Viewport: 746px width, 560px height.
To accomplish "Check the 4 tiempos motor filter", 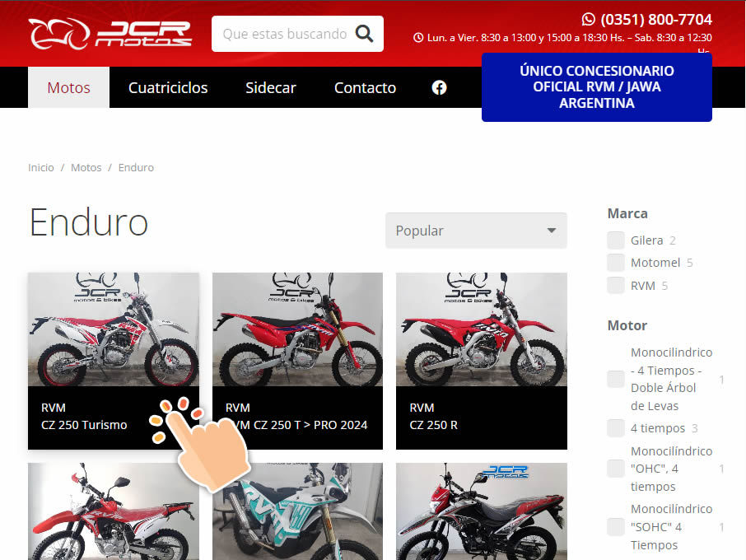I will (616, 428).
